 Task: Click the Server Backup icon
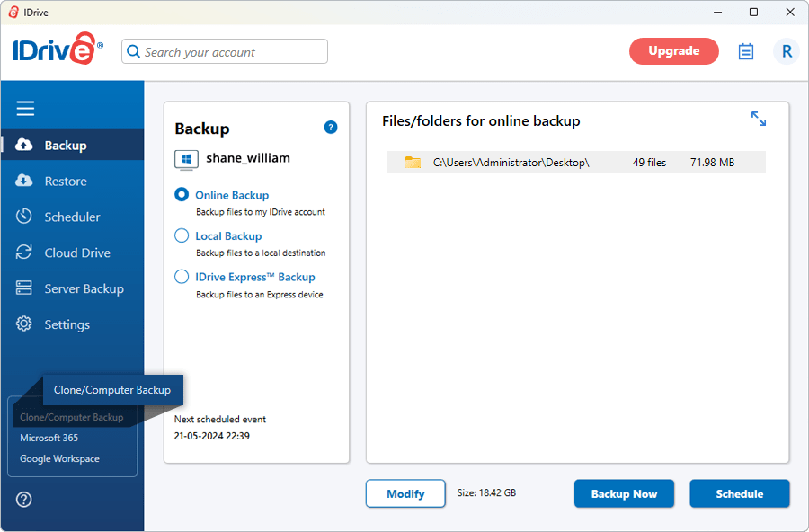point(23,288)
